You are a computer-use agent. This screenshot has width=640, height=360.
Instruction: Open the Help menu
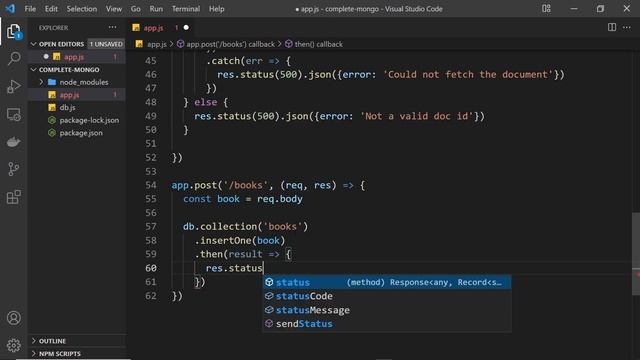(x=217, y=9)
